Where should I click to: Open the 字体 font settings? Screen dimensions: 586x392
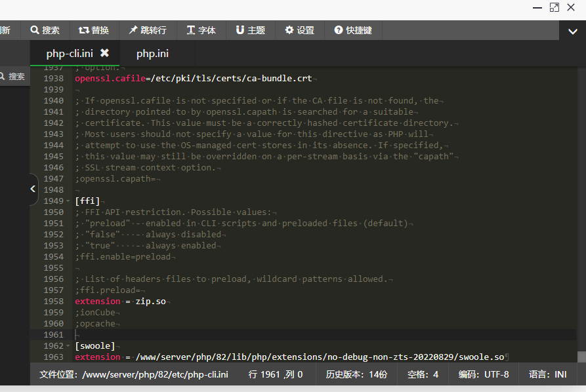pyautogui.click(x=201, y=30)
